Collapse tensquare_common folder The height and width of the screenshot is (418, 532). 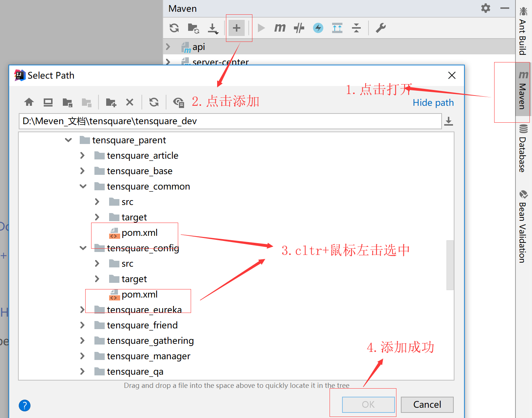(83, 186)
